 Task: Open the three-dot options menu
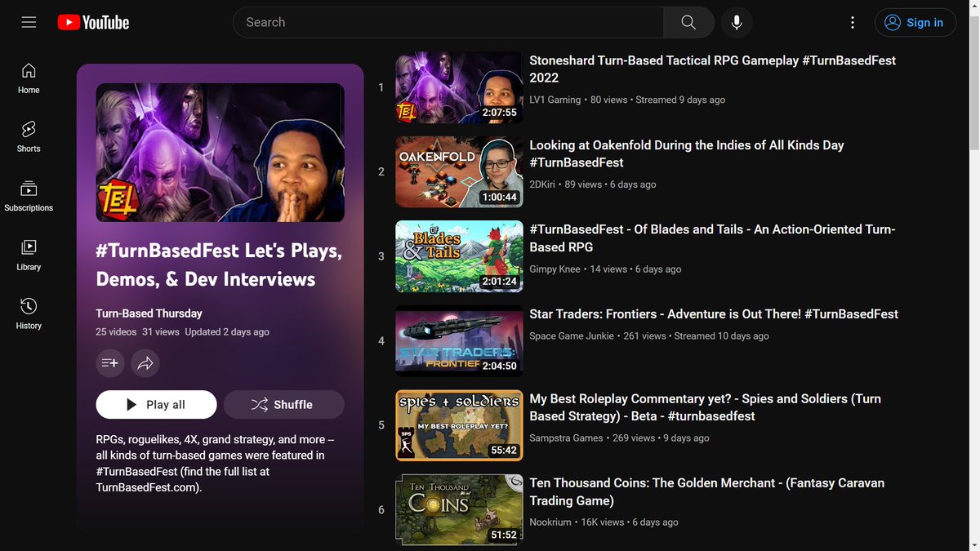[x=853, y=22]
